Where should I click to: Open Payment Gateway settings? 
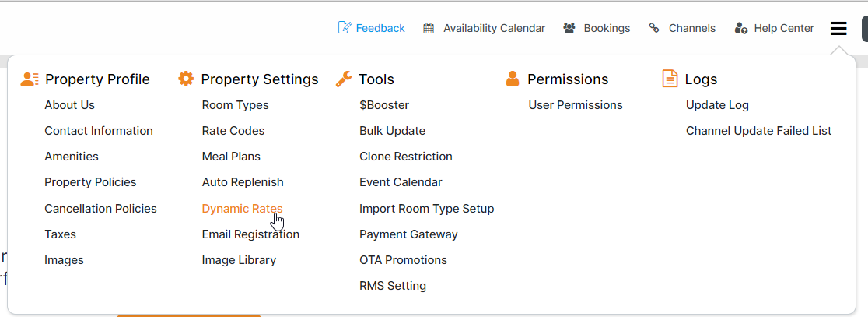(408, 234)
